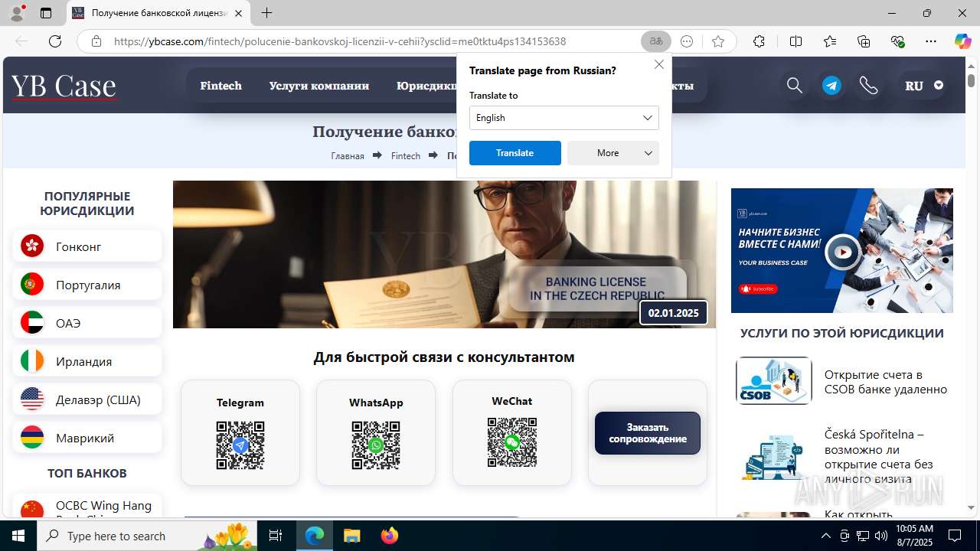Screen dimensions: 980x551
Task: Click the Hong Kong flag icon
Action: coord(32,246)
